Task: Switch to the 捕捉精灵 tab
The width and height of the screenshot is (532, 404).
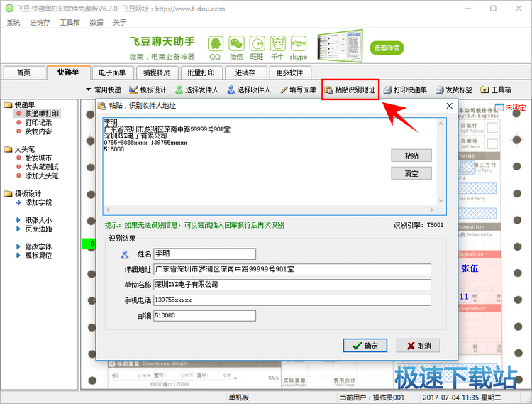Action: [157, 72]
